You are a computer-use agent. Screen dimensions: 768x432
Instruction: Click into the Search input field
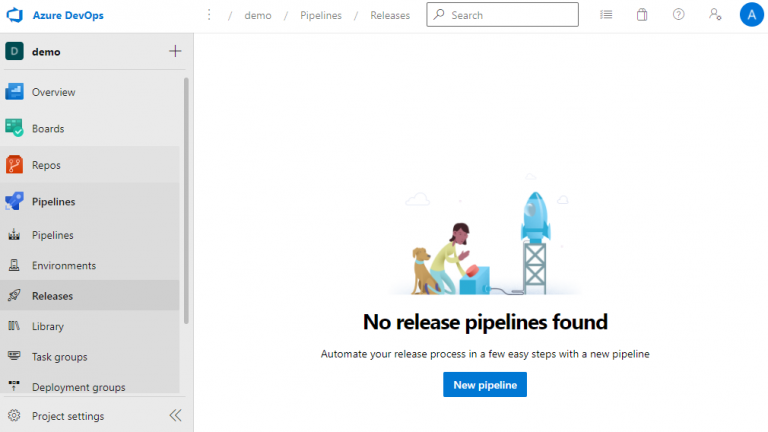[510, 15]
